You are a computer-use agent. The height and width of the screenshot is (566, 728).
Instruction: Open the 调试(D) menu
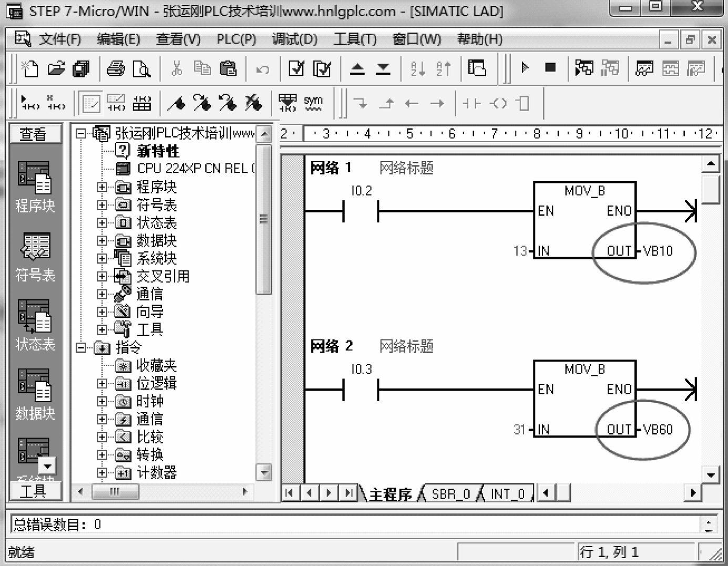pyautogui.click(x=294, y=39)
